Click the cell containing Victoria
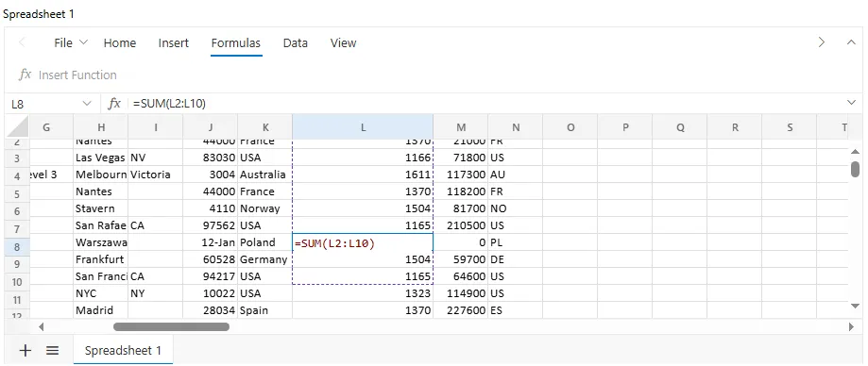Screen dimensions: 868x366 point(156,175)
